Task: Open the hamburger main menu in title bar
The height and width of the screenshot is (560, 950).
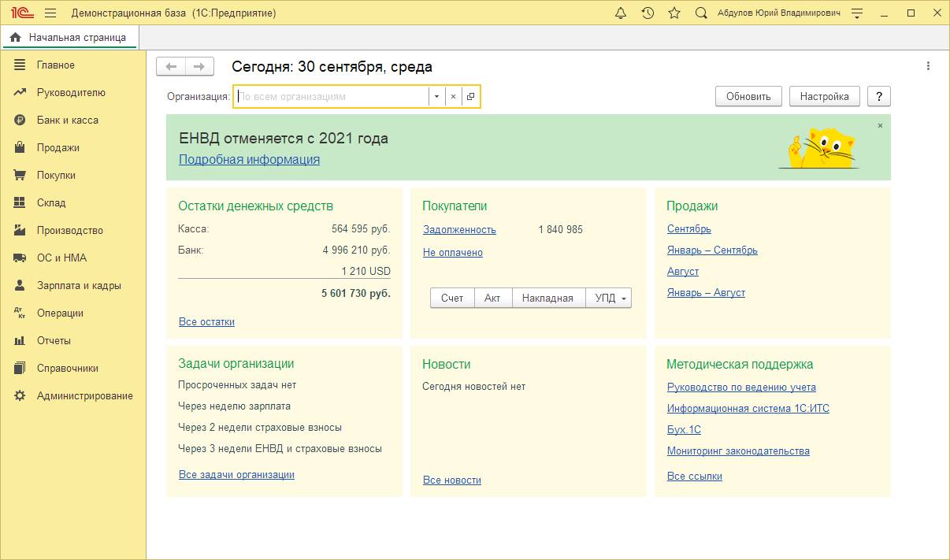Action: point(50,13)
